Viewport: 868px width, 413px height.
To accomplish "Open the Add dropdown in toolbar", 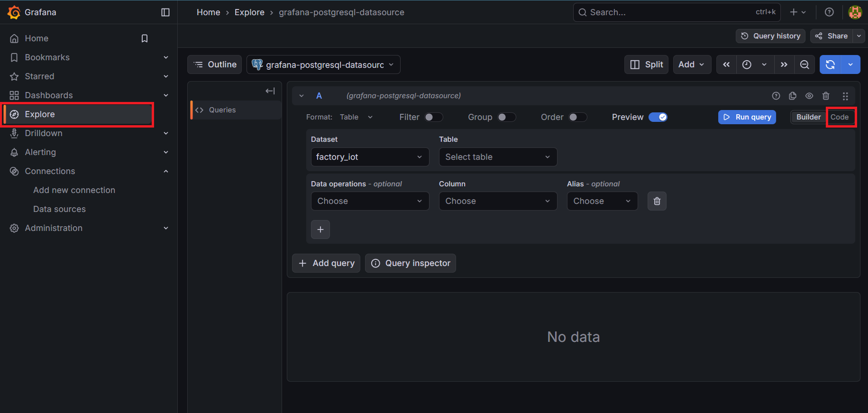I will click(x=692, y=64).
